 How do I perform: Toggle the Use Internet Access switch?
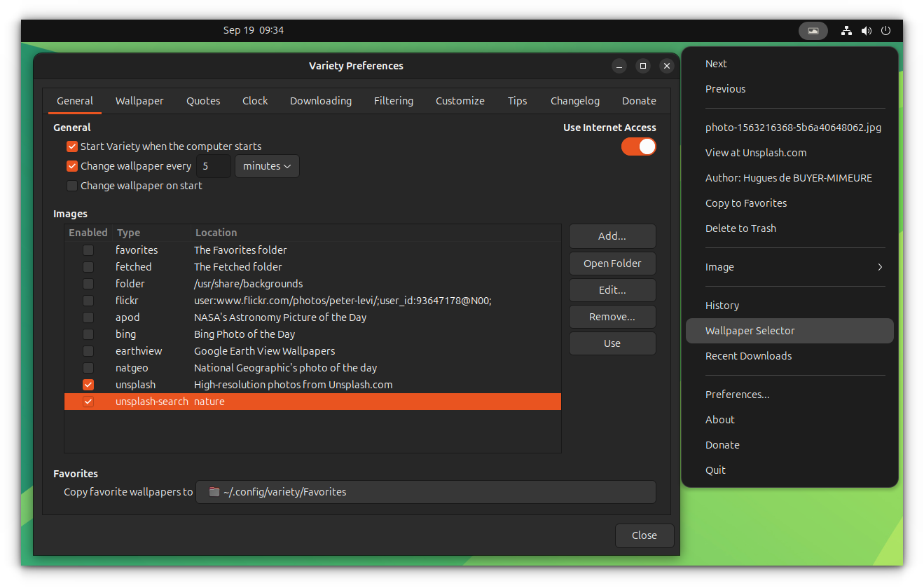[x=638, y=146]
